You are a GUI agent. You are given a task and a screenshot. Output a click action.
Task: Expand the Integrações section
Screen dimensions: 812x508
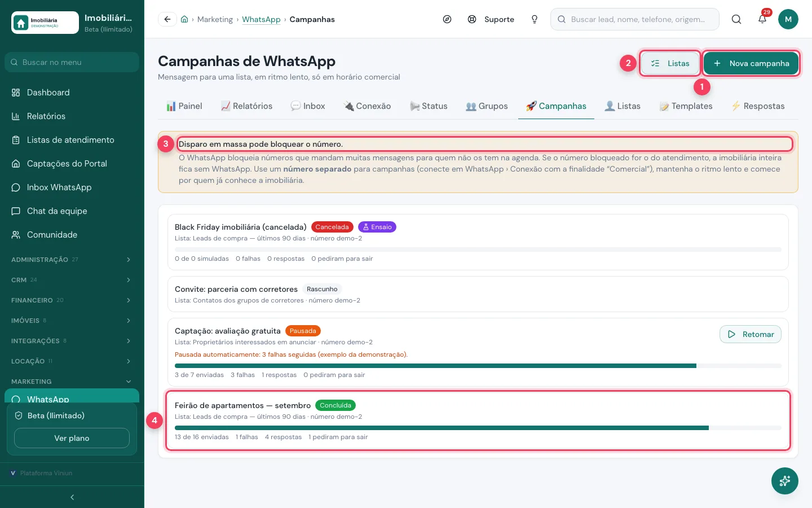pyautogui.click(x=72, y=341)
